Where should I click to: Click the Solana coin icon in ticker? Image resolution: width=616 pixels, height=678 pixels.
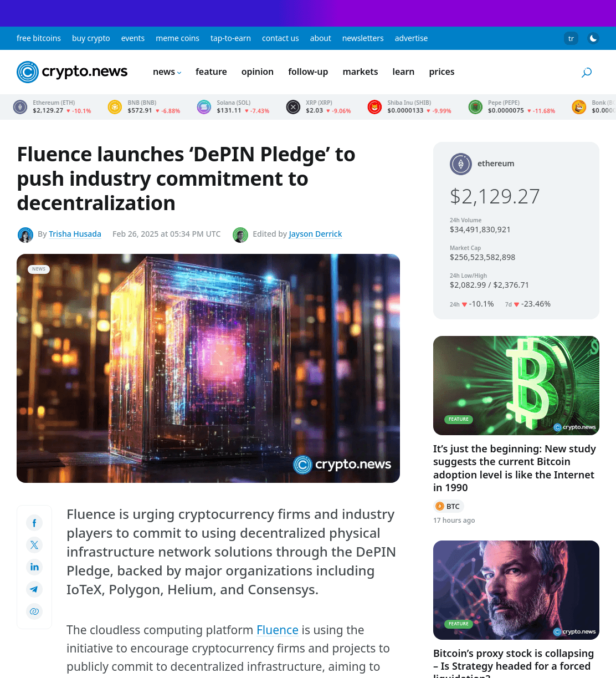(x=204, y=107)
